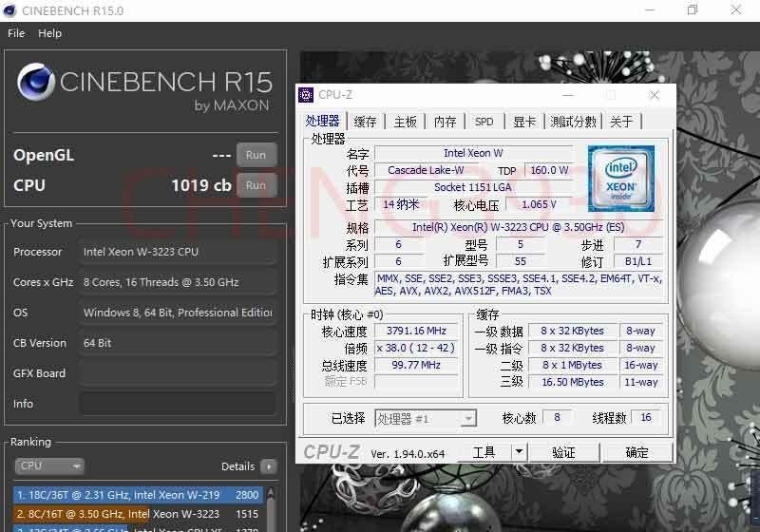This screenshot has width=760, height=532.
Task: Click the revision value B1/L1
Action: coord(637,261)
